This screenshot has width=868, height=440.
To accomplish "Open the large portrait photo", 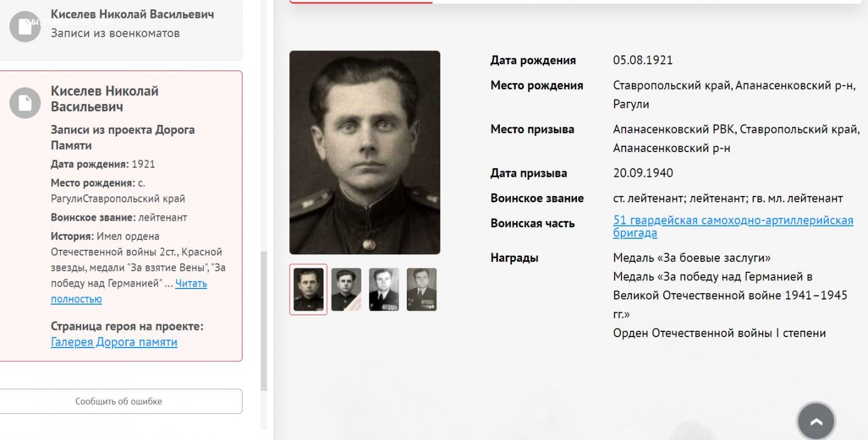I will pyautogui.click(x=365, y=153).
